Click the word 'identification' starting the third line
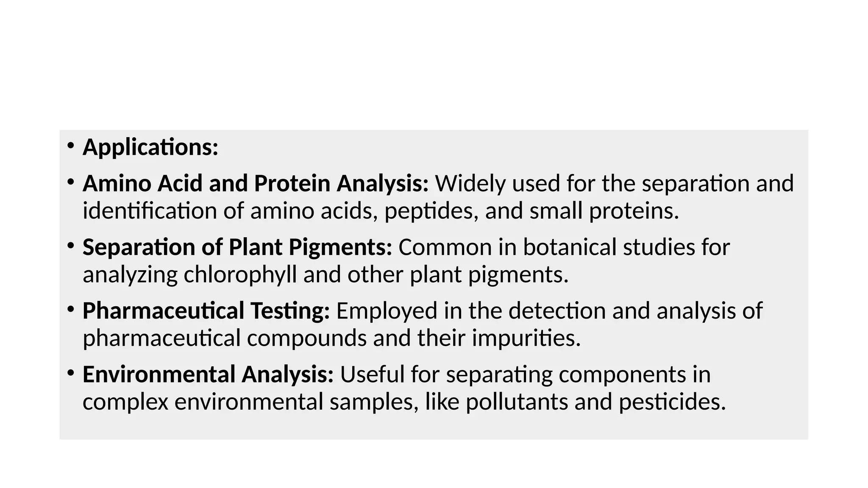868x488 pixels. 150,211
